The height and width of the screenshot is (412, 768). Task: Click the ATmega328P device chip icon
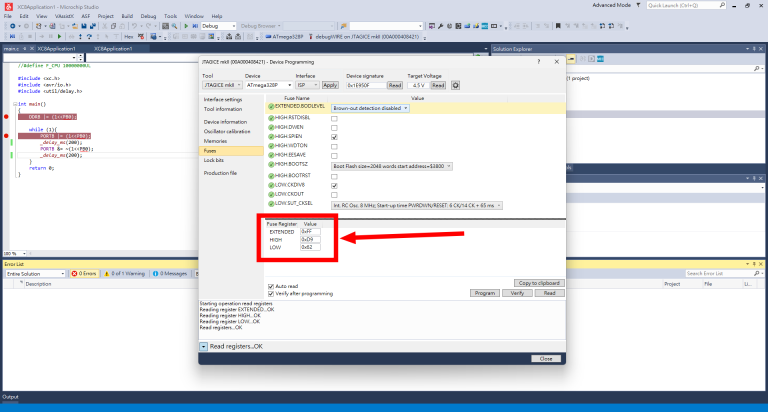[268, 37]
